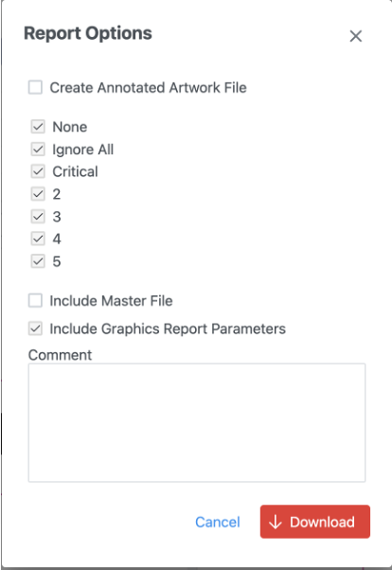
Task: Check the Include Master File box
Action: pyautogui.click(x=35, y=301)
